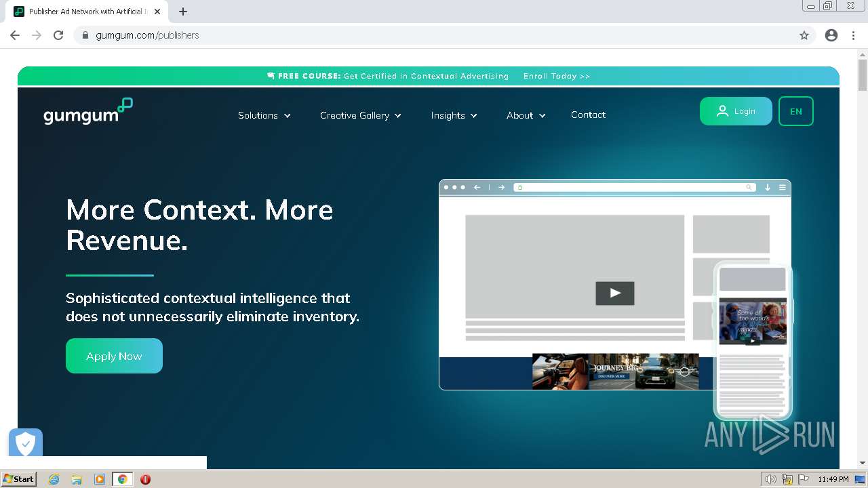Screen dimensions: 868x488
Task: Click the Login button
Action: [736, 111]
